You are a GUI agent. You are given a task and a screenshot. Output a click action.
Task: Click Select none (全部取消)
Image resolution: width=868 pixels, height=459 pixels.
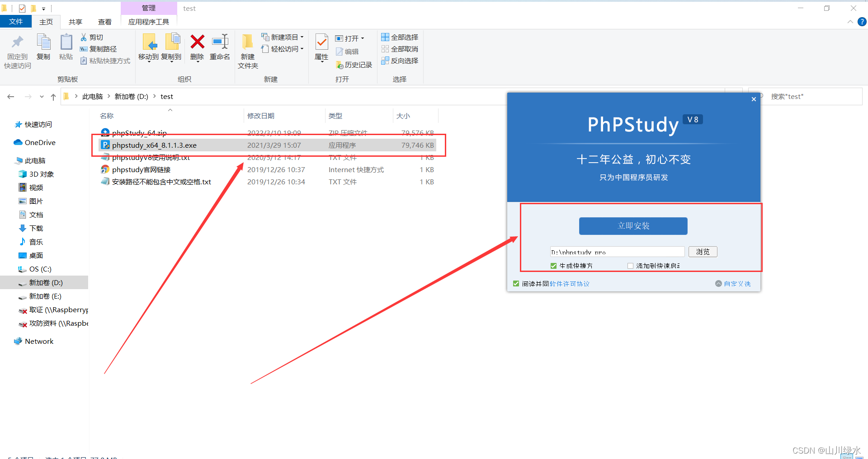[400, 49]
